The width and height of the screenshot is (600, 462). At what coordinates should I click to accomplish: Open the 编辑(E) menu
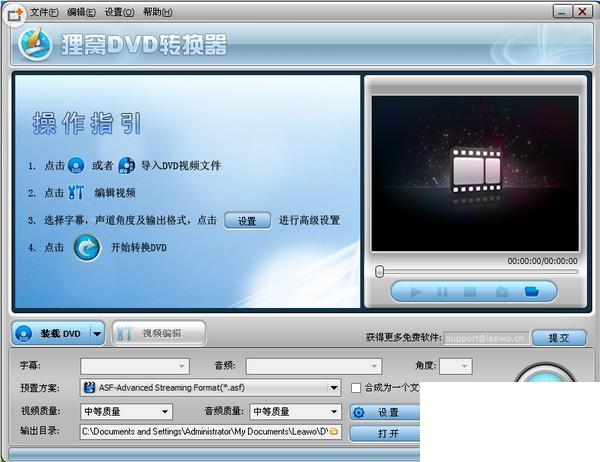(x=82, y=12)
